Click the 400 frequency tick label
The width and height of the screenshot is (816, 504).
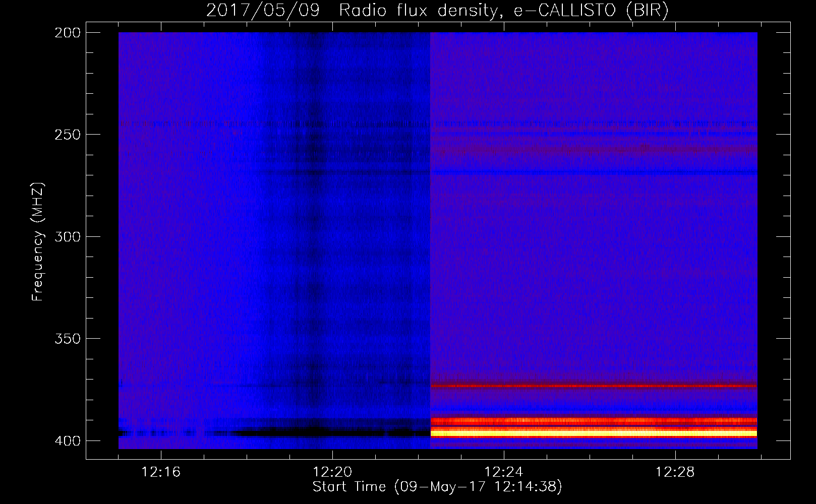[67, 441]
